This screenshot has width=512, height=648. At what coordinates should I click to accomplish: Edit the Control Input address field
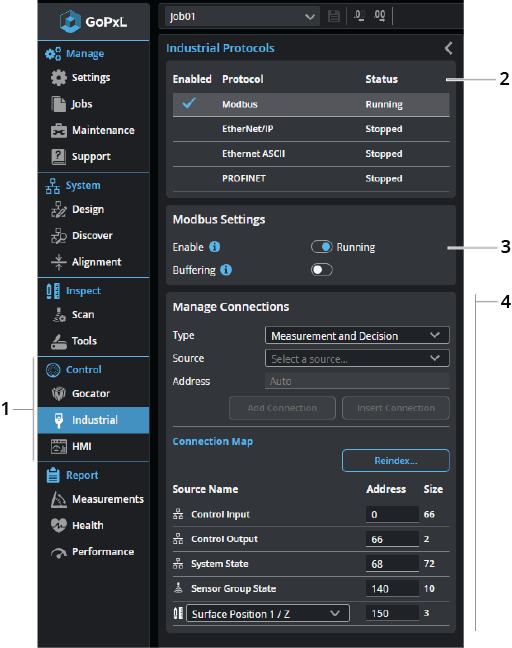click(x=392, y=514)
